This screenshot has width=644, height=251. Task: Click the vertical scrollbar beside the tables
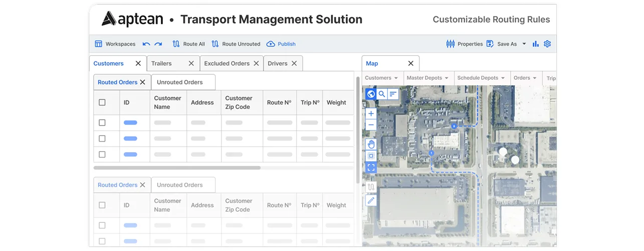pos(358,130)
